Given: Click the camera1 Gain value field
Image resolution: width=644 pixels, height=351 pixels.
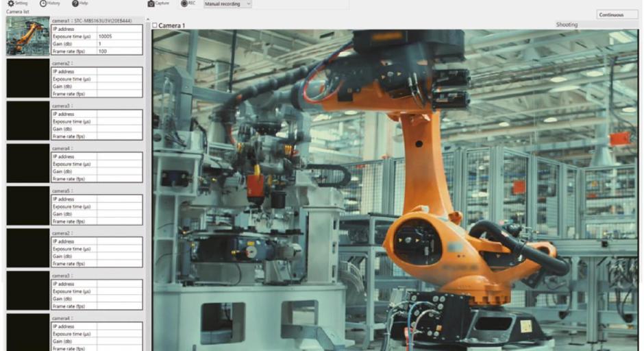Looking at the screenshot, I should [119, 43].
